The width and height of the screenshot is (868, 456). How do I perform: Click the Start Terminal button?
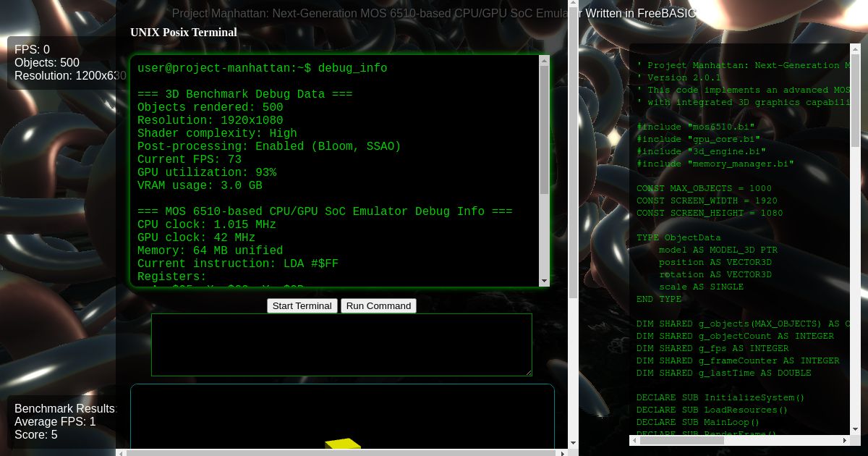tap(302, 305)
